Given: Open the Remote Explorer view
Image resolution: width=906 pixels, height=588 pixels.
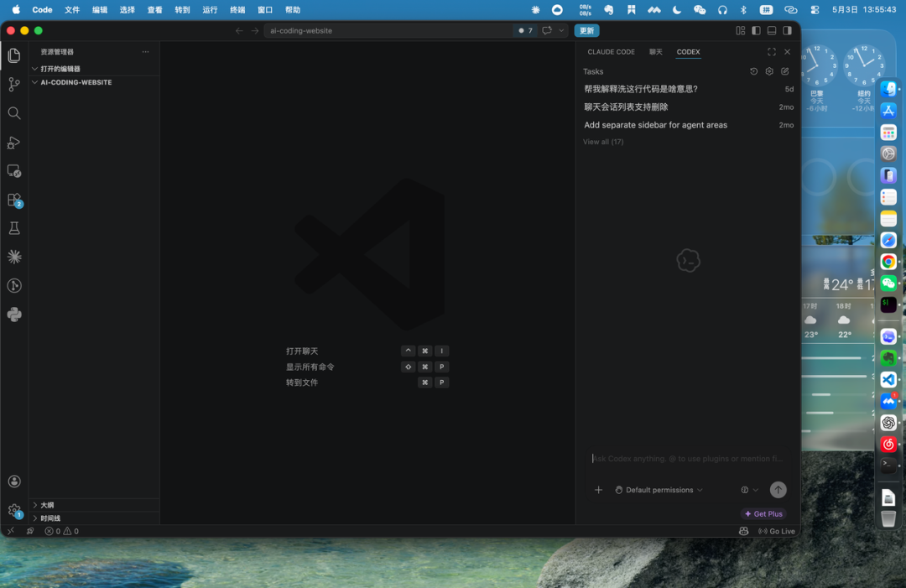Looking at the screenshot, I should coord(14,171).
